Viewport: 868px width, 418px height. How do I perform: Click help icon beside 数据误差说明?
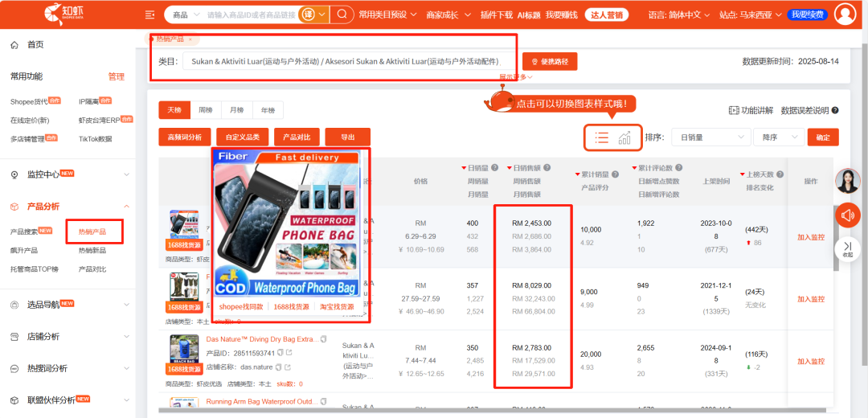[835, 111]
